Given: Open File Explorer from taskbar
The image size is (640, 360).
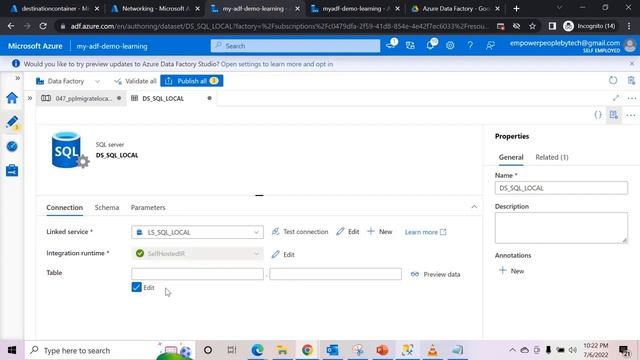Looking at the screenshot, I should coord(282,350).
